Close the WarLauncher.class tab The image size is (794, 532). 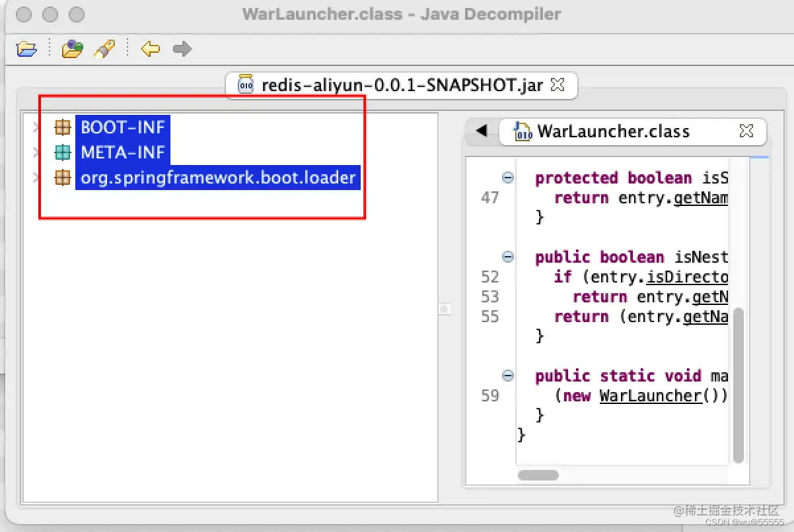[x=746, y=131]
